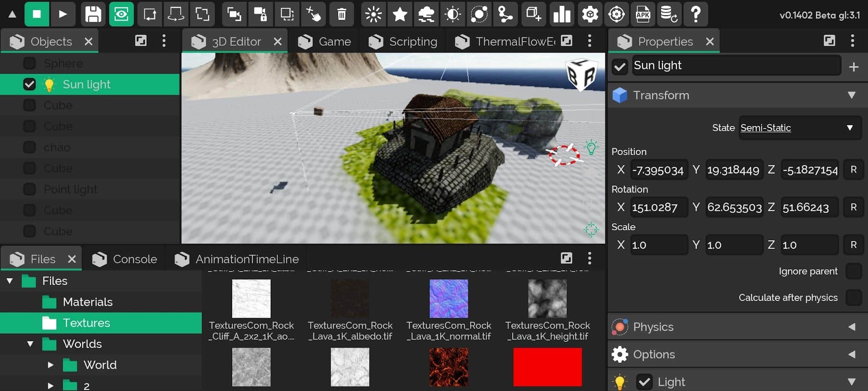Screen dimensions: 868x391
Task: Open the State Semi-Static dropdown
Action: coord(799,128)
